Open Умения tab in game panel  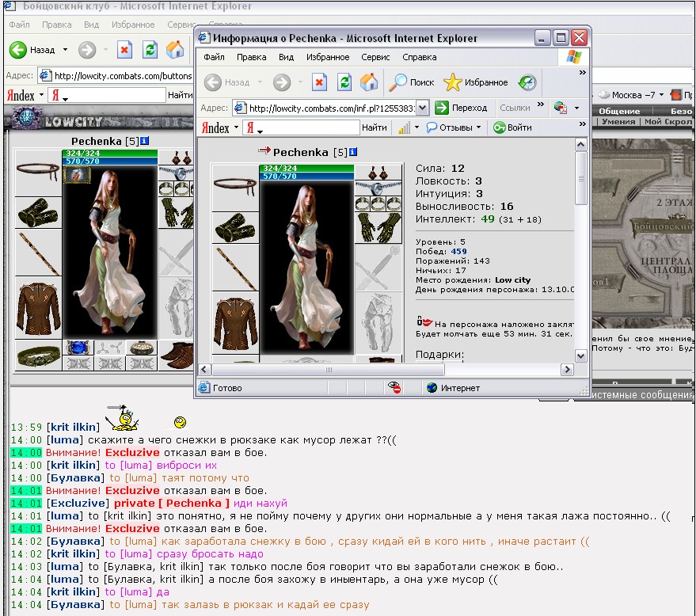tap(618, 121)
